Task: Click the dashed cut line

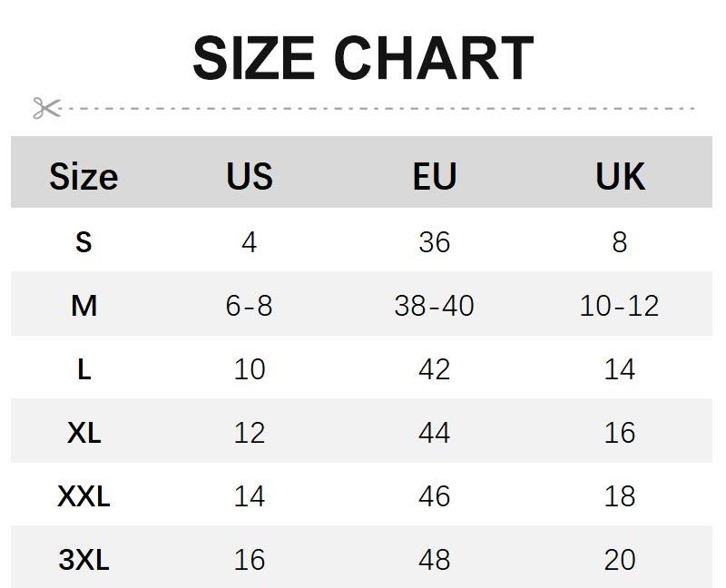Action: [x=381, y=108]
